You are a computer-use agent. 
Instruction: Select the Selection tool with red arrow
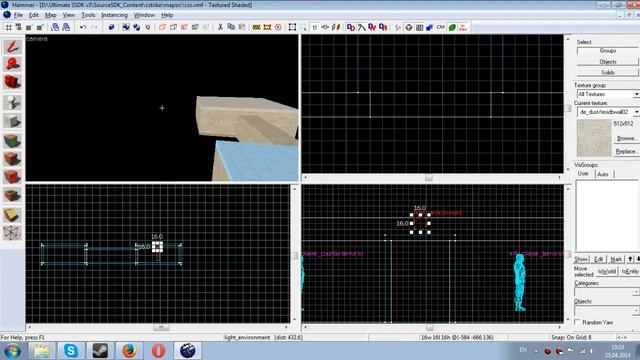coord(12,47)
